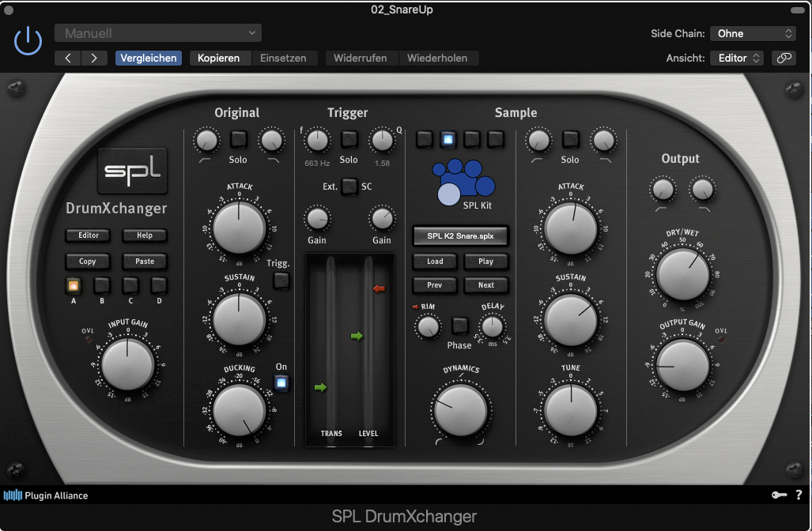Click Kopieren in the top toolbar
The height and width of the screenshot is (531, 812).
point(219,58)
